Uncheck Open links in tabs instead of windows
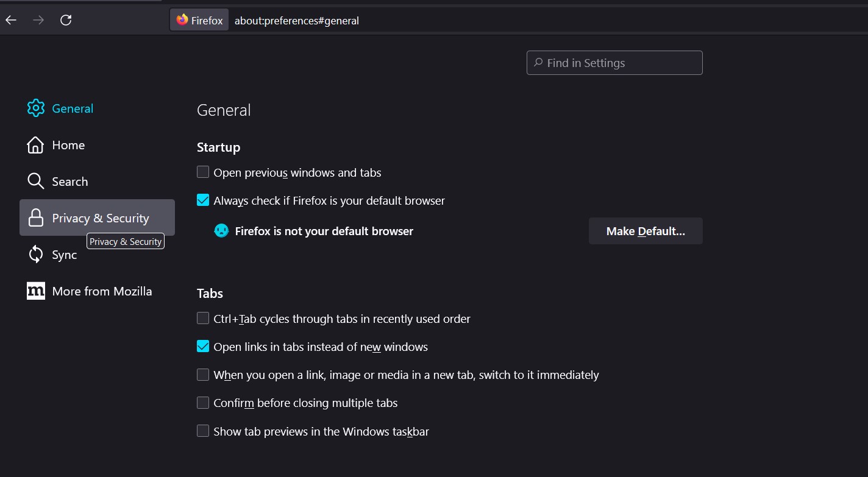The height and width of the screenshot is (477, 868). coord(203,347)
